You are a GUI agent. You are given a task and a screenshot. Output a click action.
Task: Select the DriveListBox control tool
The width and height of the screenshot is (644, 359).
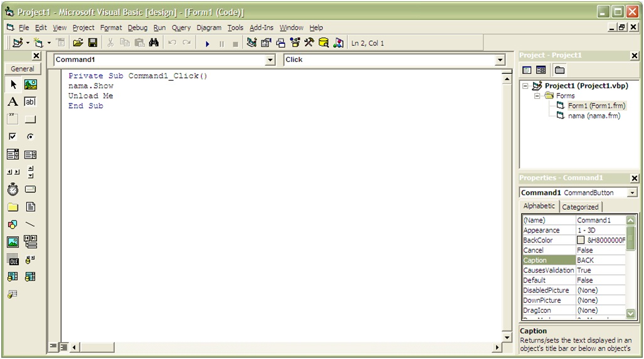point(30,189)
